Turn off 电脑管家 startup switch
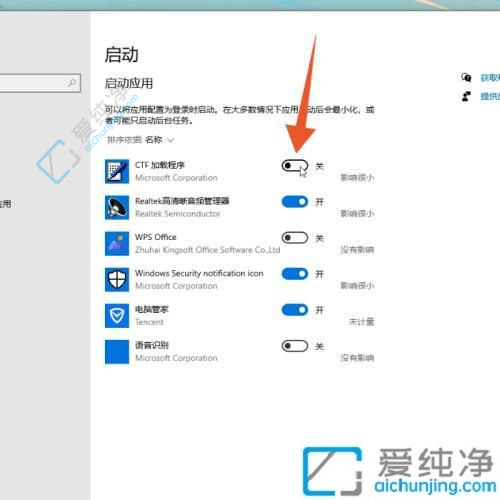 coord(295,310)
